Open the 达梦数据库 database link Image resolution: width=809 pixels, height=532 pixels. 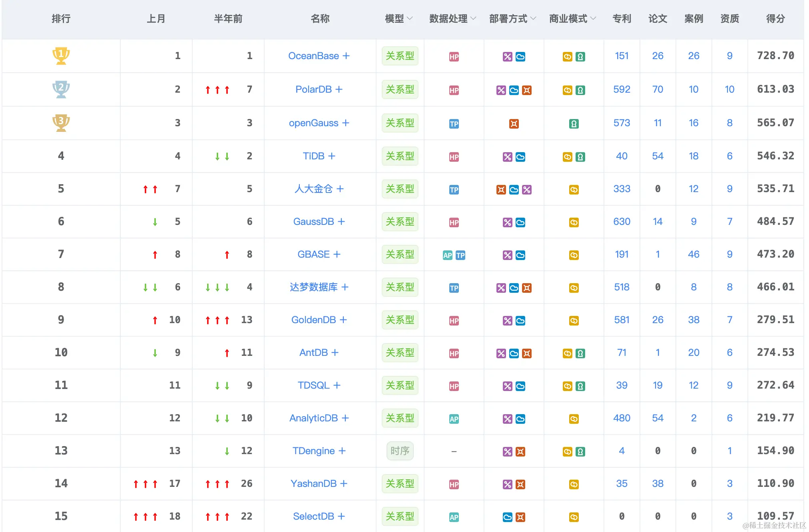coord(313,287)
